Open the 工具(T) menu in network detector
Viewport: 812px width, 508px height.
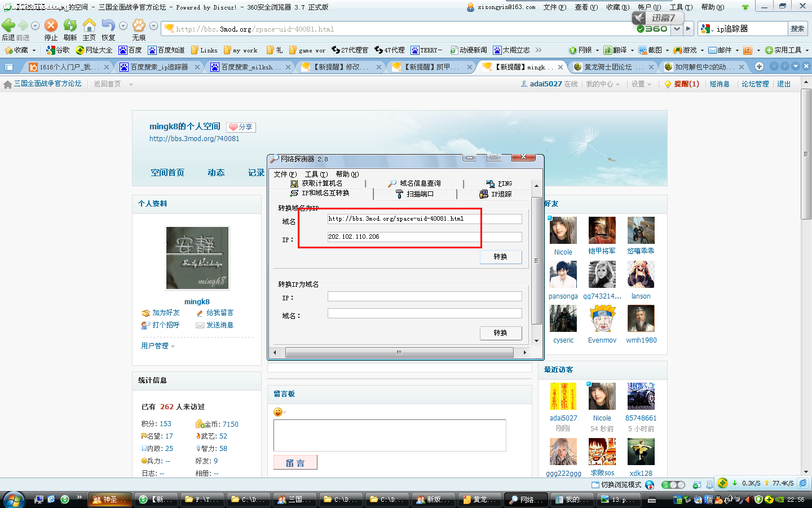316,174
